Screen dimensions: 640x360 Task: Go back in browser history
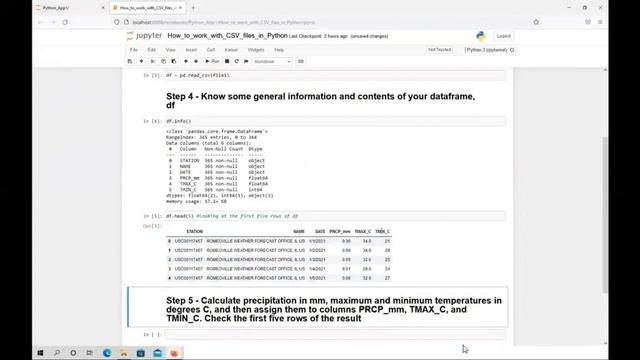(x=40, y=22)
